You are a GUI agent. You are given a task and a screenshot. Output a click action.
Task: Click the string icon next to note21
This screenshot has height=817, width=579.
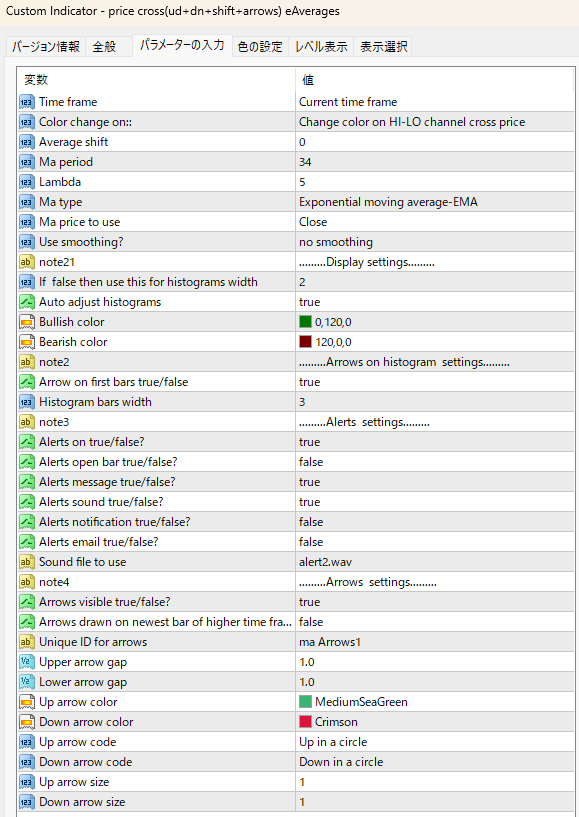click(x=27, y=262)
